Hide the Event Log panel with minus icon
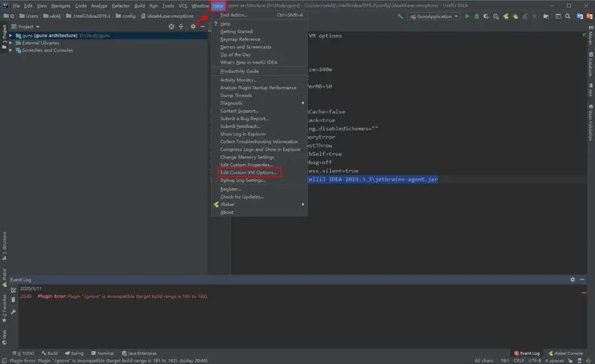595x364 pixels. (x=582, y=279)
